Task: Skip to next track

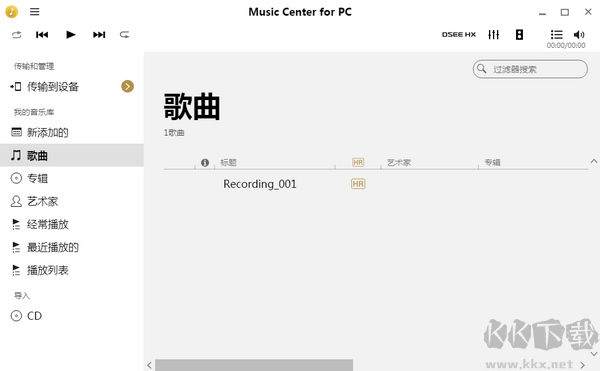Action: [x=99, y=35]
